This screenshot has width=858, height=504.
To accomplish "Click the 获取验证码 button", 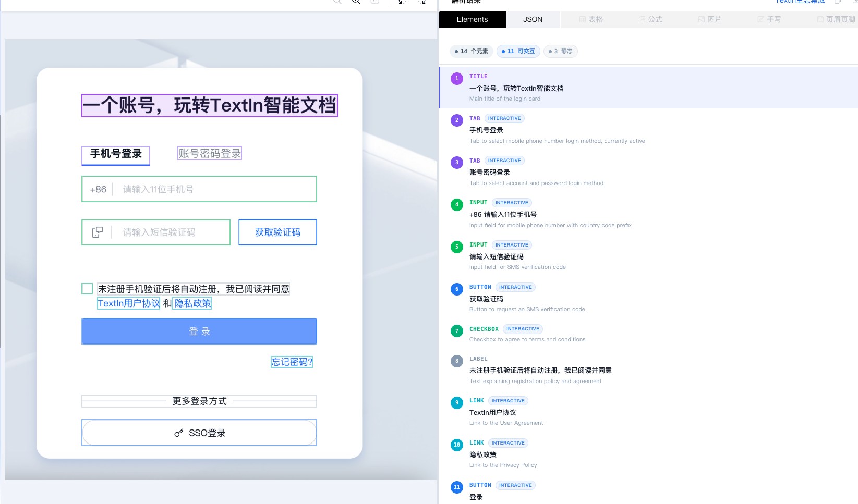I will tap(278, 232).
